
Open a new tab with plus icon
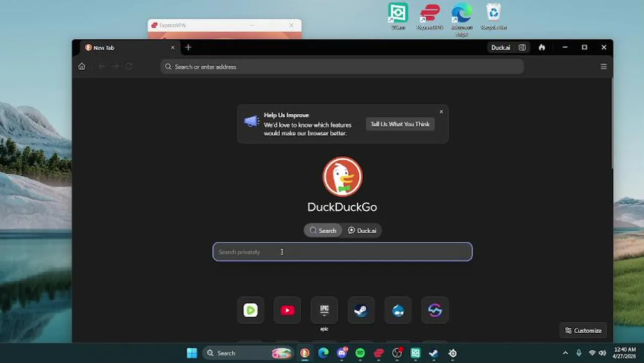click(x=188, y=47)
